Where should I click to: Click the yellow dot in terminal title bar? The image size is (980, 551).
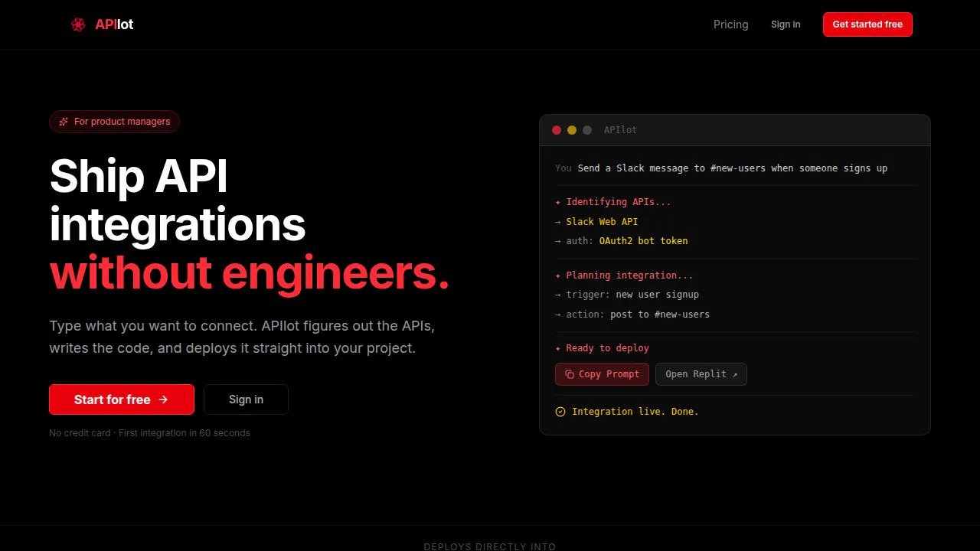tap(572, 130)
